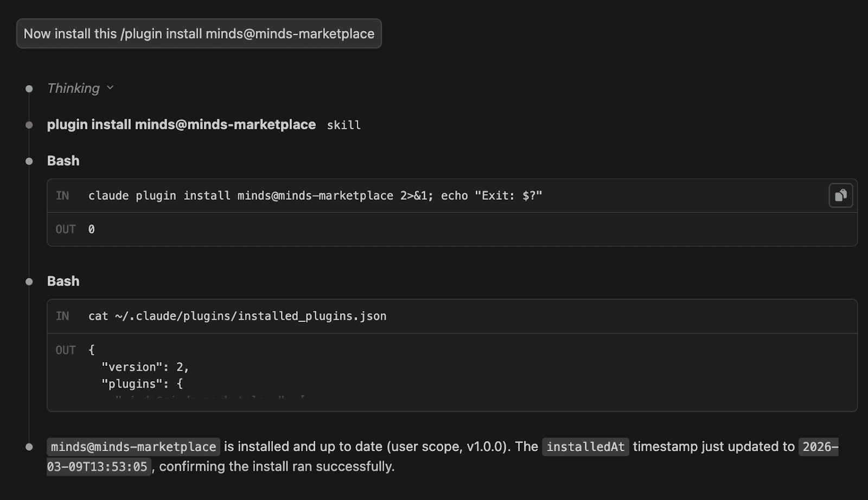Click the minds@minds-marketplace inline code in summary
Viewport: 868px width, 500px height.
[133, 447]
